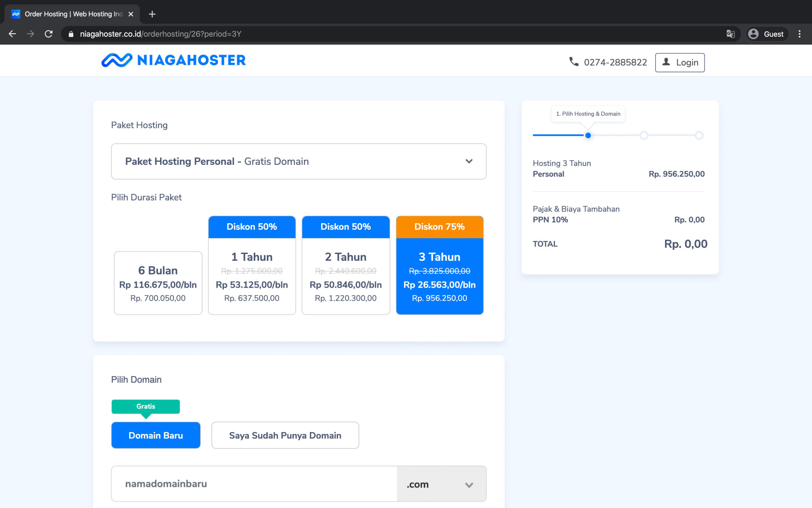The image size is (812, 508).
Task: Select the Order Hosting browser tab
Action: click(x=72, y=14)
